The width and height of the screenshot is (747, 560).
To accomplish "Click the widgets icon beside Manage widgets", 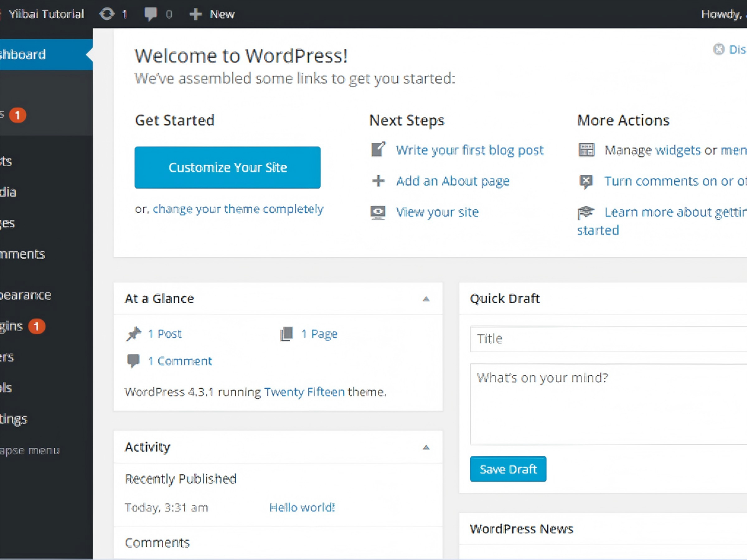I will click(586, 150).
